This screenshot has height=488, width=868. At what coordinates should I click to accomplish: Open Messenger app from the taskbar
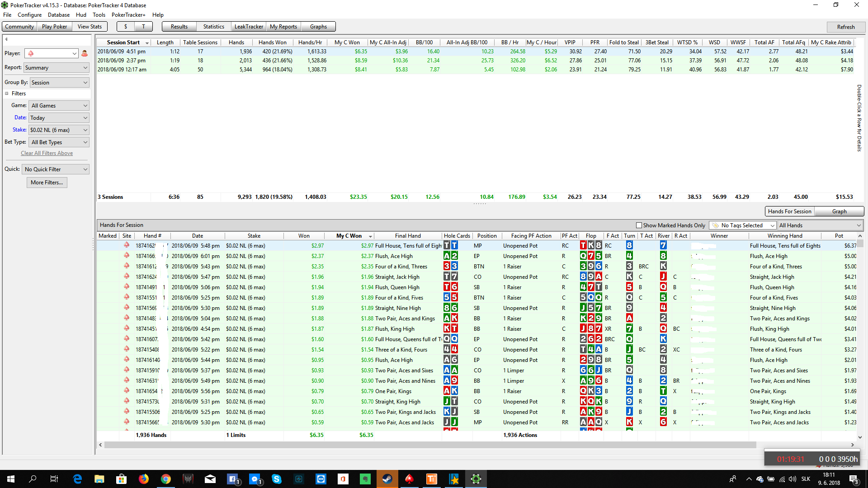pos(255,479)
